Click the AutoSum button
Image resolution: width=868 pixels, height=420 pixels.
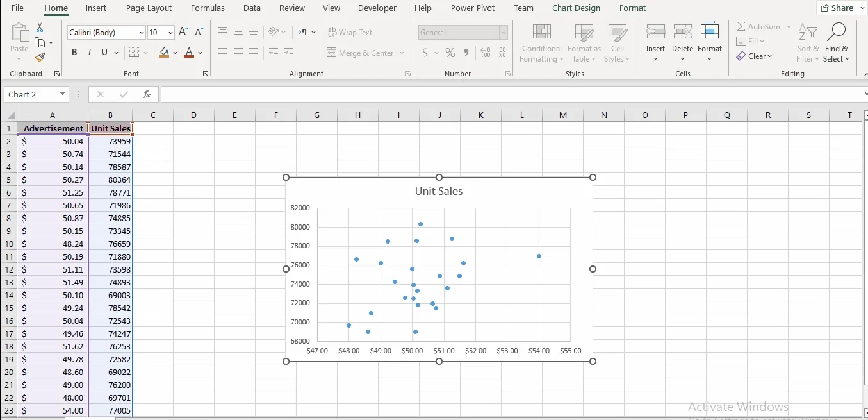[759, 27]
